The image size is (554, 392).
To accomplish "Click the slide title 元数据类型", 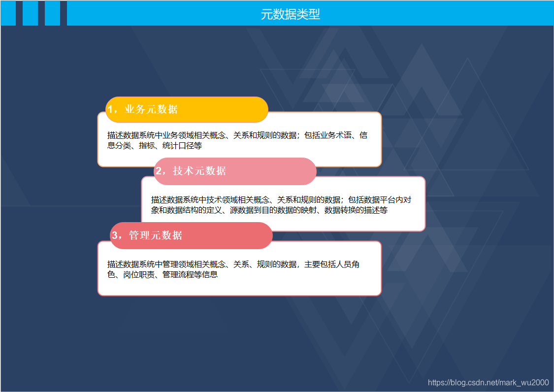I will (x=290, y=14).
